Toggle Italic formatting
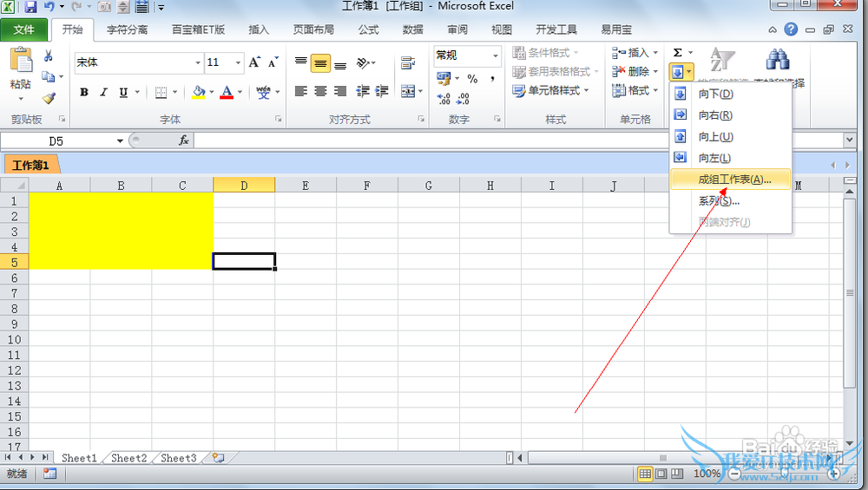Viewport: 868px width, 490px height. pyautogui.click(x=103, y=92)
